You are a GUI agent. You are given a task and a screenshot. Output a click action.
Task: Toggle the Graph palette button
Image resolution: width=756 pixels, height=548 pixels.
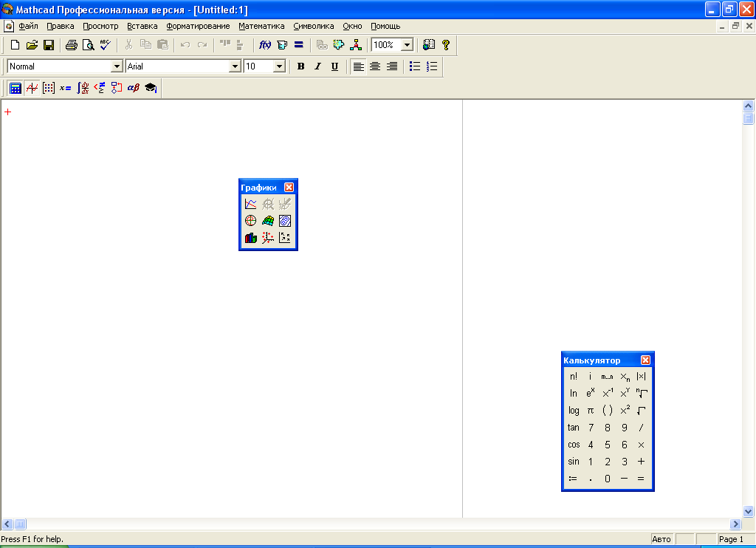pyautogui.click(x=32, y=88)
